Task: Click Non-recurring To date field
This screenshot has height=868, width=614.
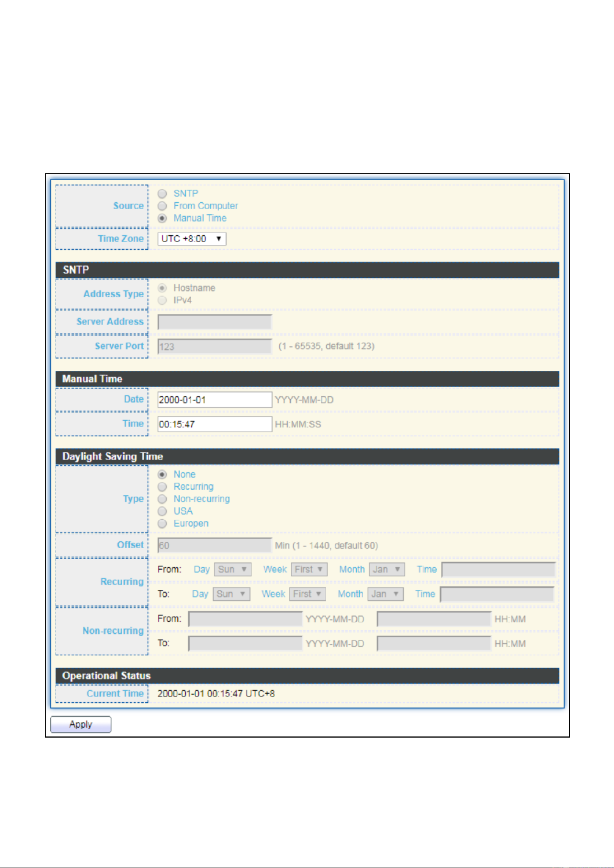Action: click(x=245, y=643)
